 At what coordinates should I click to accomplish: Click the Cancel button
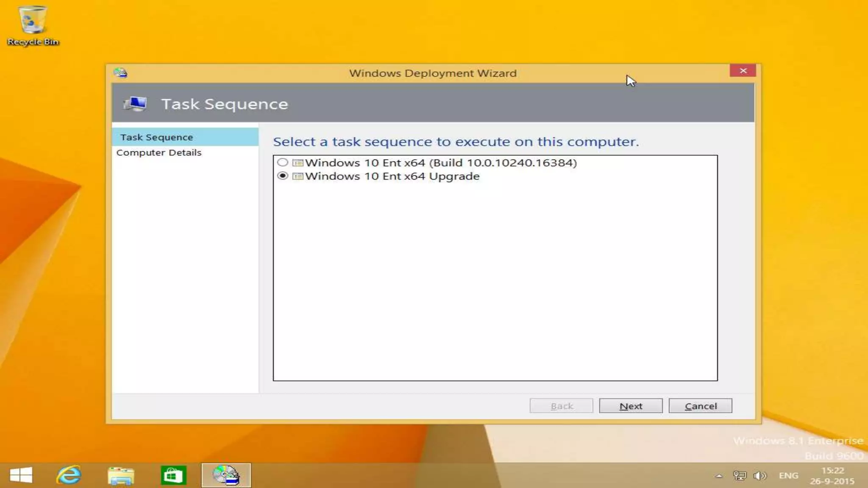700,406
